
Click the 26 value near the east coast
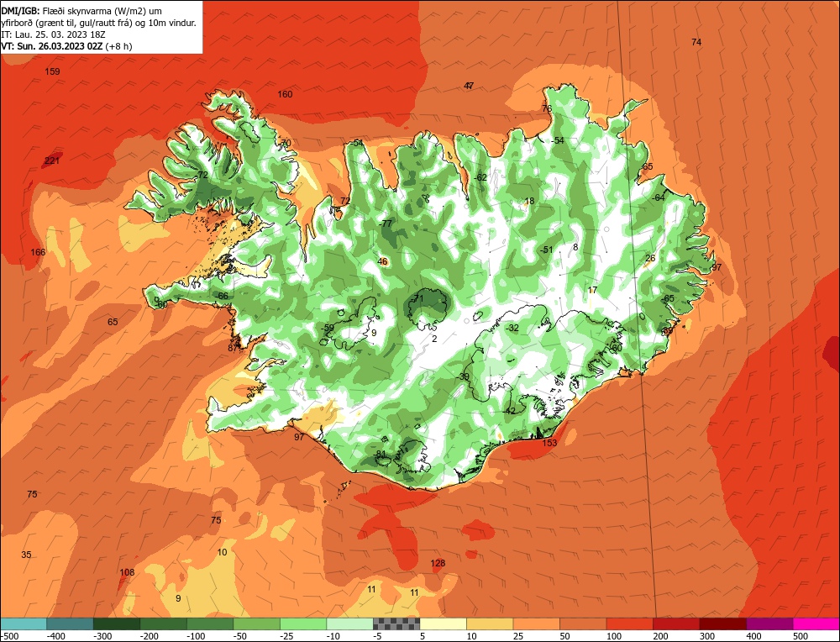(650, 258)
